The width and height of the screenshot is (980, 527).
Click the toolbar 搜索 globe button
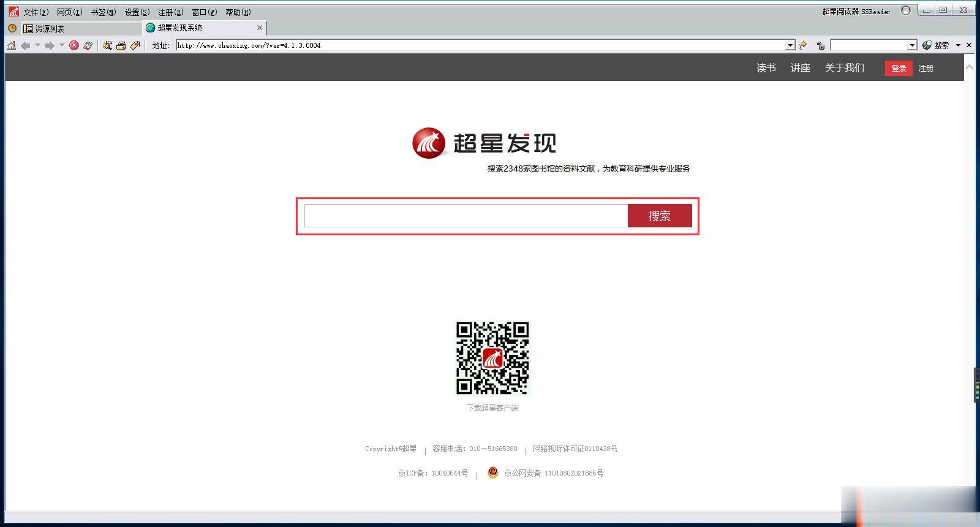(935, 45)
